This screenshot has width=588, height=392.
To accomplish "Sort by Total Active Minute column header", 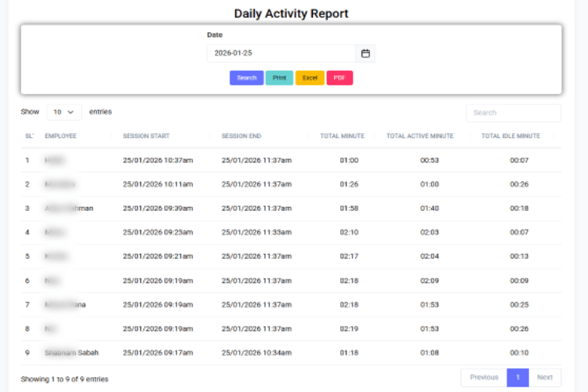I will (x=419, y=136).
